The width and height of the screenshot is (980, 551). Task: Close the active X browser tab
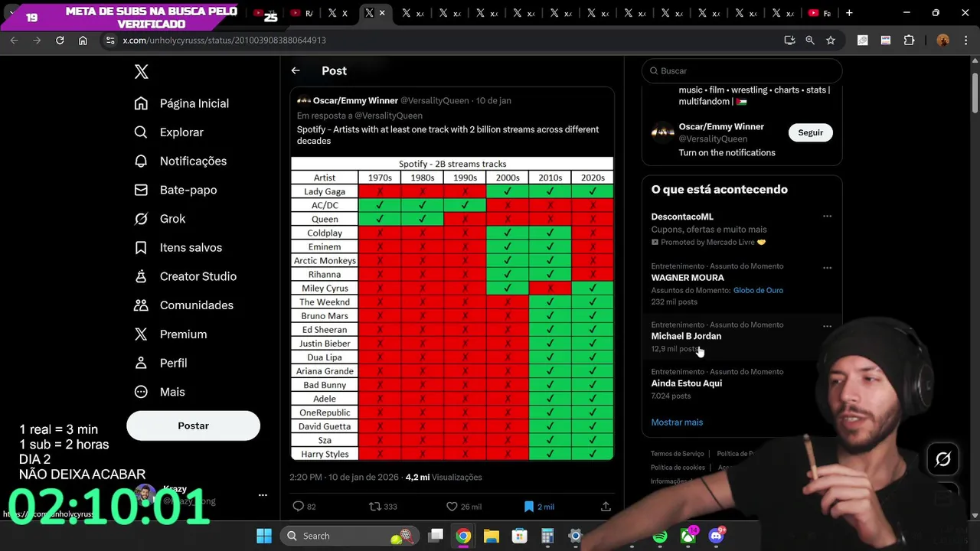[x=382, y=13]
